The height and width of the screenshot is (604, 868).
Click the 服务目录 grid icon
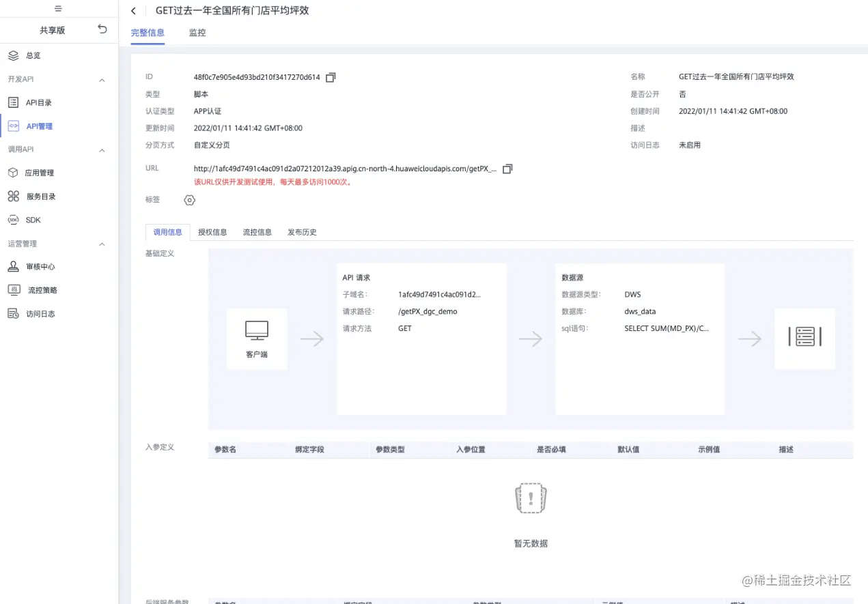[x=14, y=197]
